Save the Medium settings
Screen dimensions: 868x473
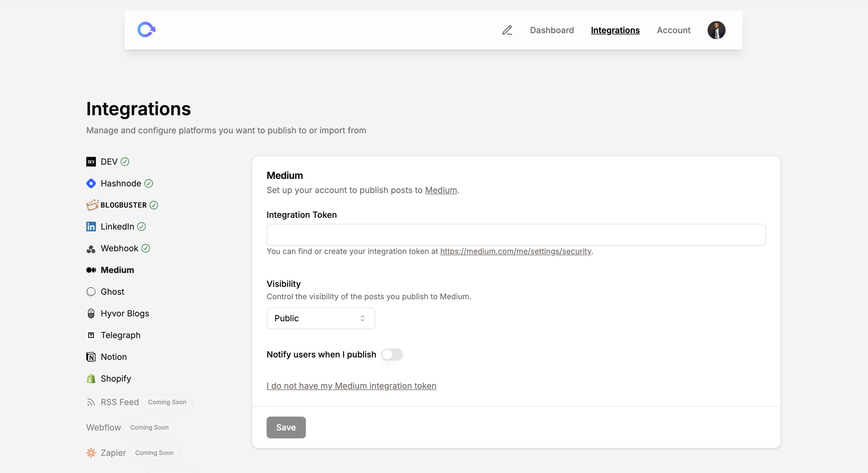(286, 427)
